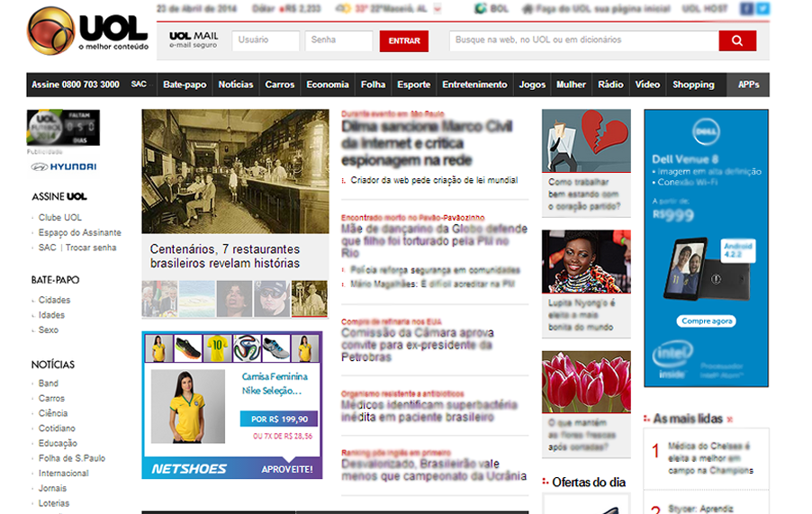Open the Idades chat link
Image resolution: width=812 pixels, height=514 pixels.
[x=51, y=315]
